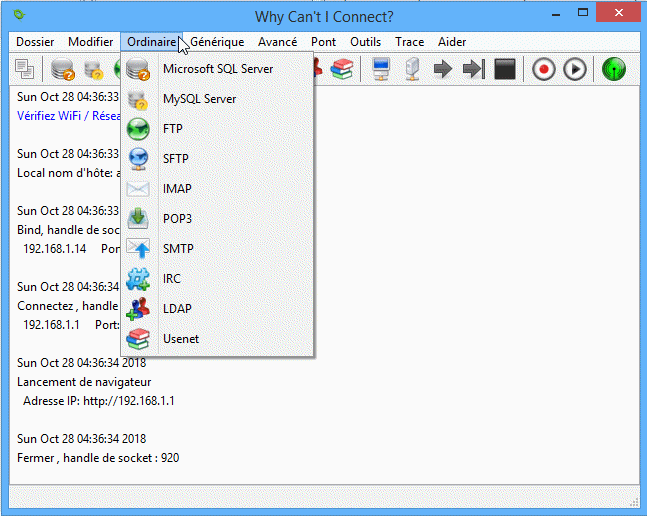The width and height of the screenshot is (647, 516).
Task: Open the Dossier menu
Action: (35, 42)
